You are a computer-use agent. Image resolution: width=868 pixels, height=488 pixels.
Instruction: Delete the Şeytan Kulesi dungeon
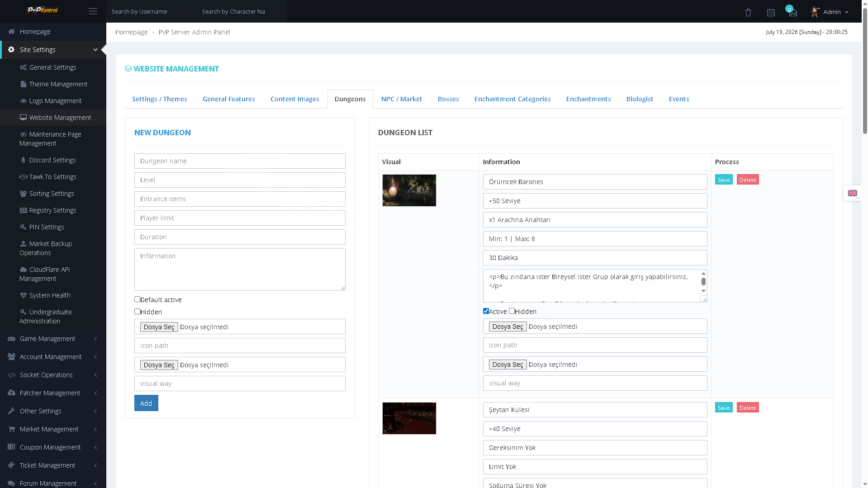[x=748, y=407]
